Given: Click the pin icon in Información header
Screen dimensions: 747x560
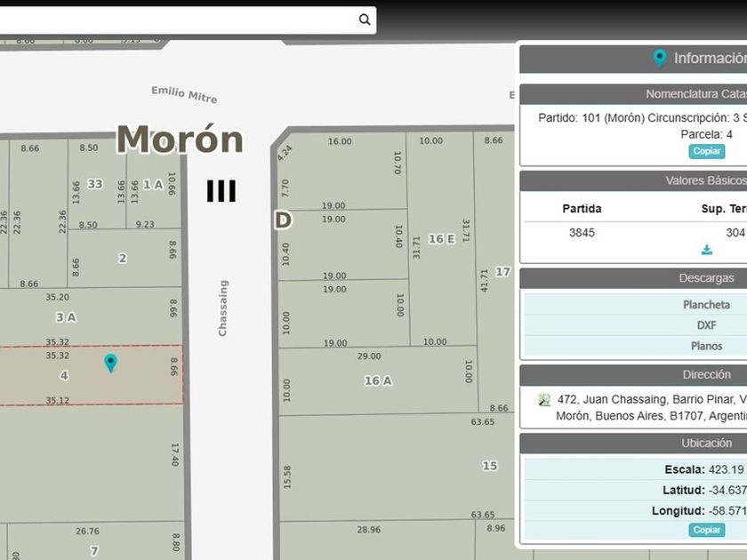Looking at the screenshot, I should (x=659, y=58).
